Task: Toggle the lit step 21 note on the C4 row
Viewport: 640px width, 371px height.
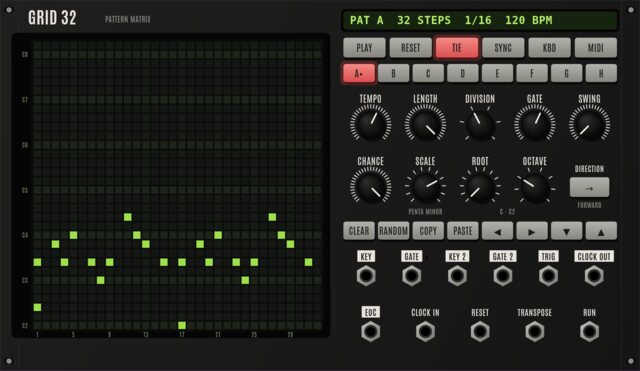Action: point(218,235)
